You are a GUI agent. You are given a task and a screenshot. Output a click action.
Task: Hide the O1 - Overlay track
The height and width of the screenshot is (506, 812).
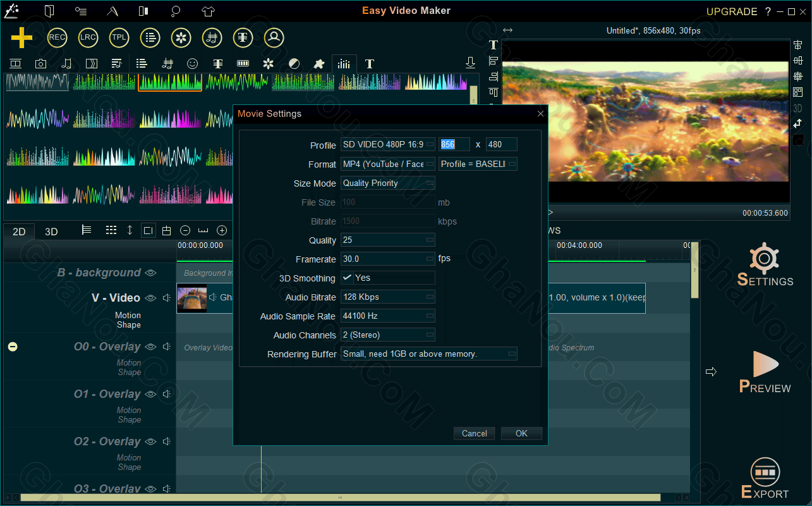pos(150,394)
